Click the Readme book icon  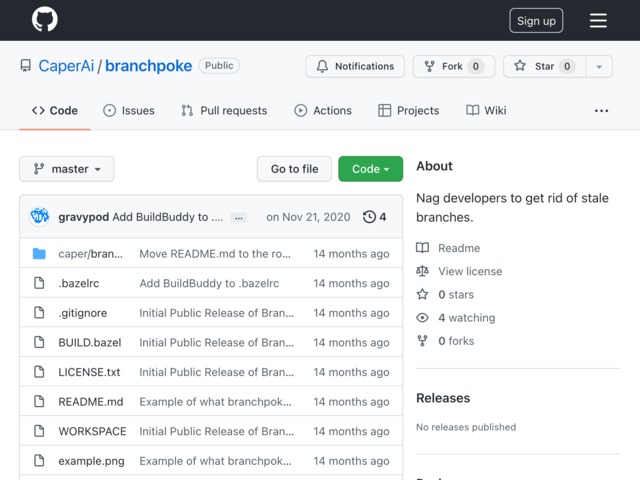click(422, 248)
